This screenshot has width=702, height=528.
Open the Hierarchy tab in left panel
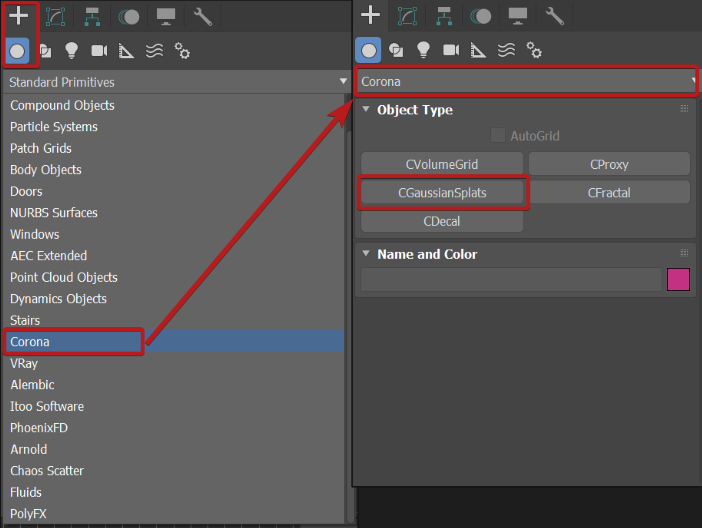pyautogui.click(x=92, y=17)
